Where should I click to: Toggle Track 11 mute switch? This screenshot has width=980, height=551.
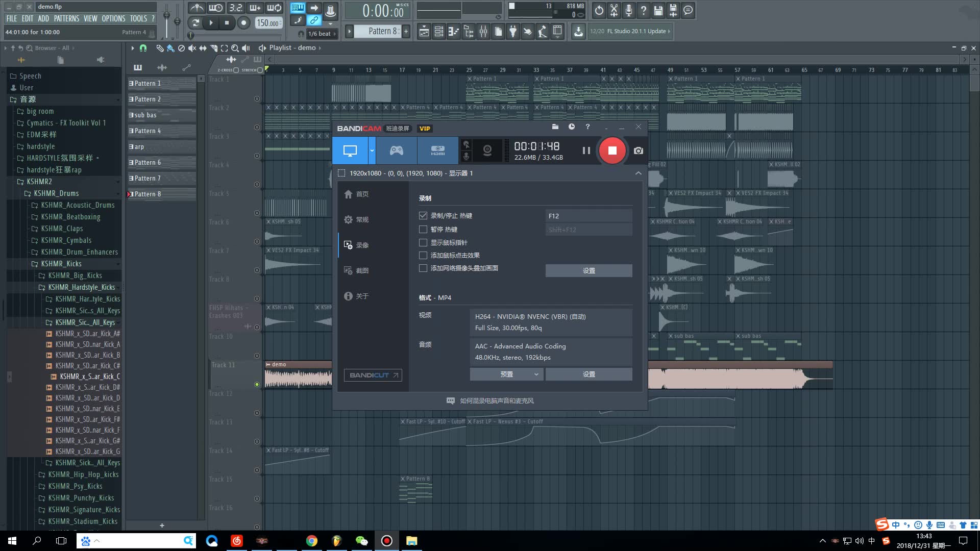(257, 384)
